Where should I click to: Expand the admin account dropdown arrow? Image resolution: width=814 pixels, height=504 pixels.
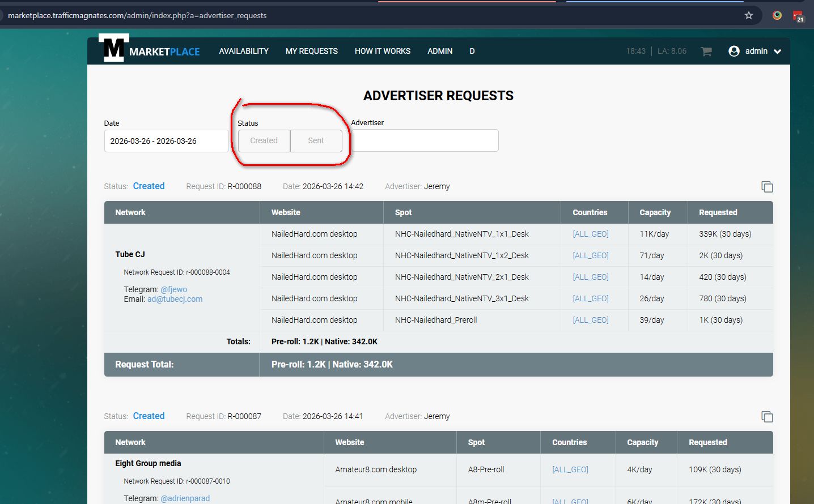click(778, 52)
